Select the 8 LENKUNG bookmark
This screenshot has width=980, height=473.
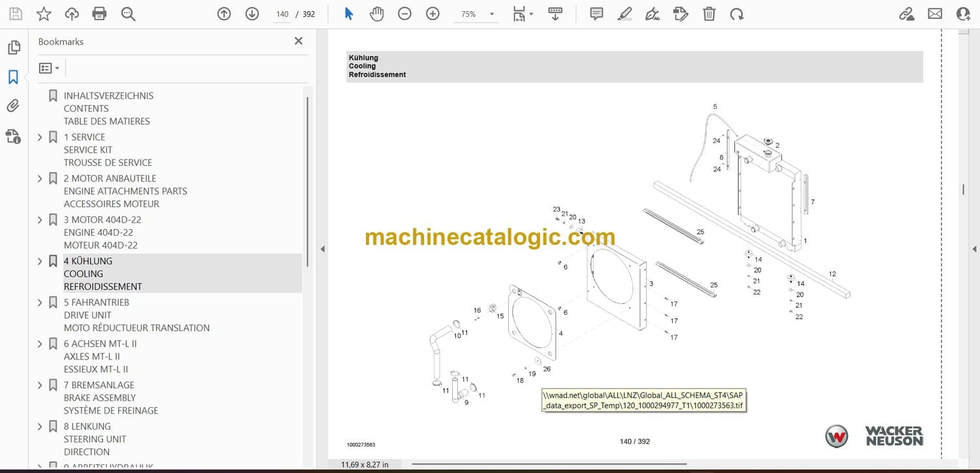pyautogui.click(x=87, y=426)
